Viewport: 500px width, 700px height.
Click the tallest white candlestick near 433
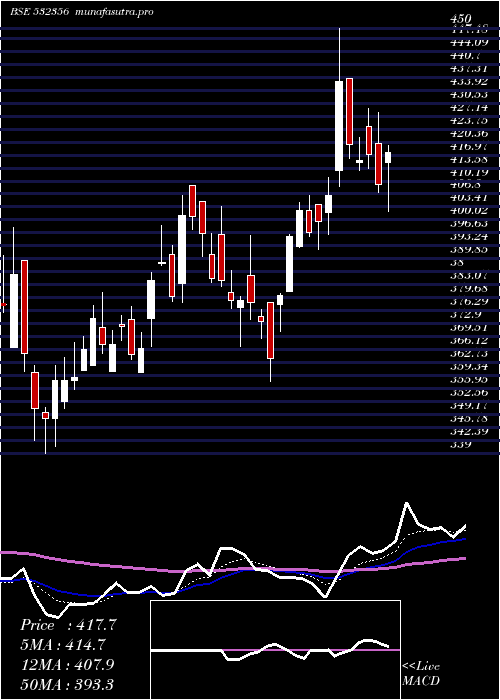pyautogui.click(x=339, y=126)
